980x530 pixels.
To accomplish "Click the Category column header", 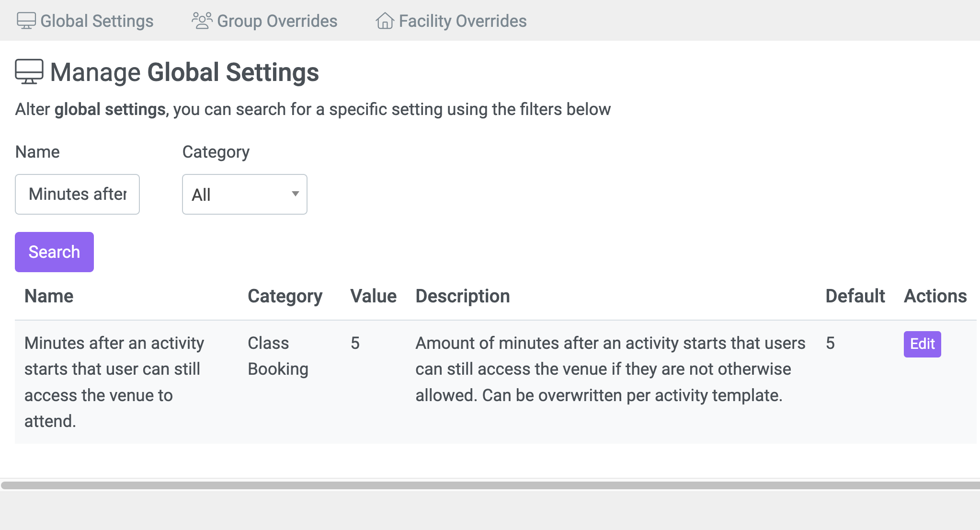I will (285, 296).
